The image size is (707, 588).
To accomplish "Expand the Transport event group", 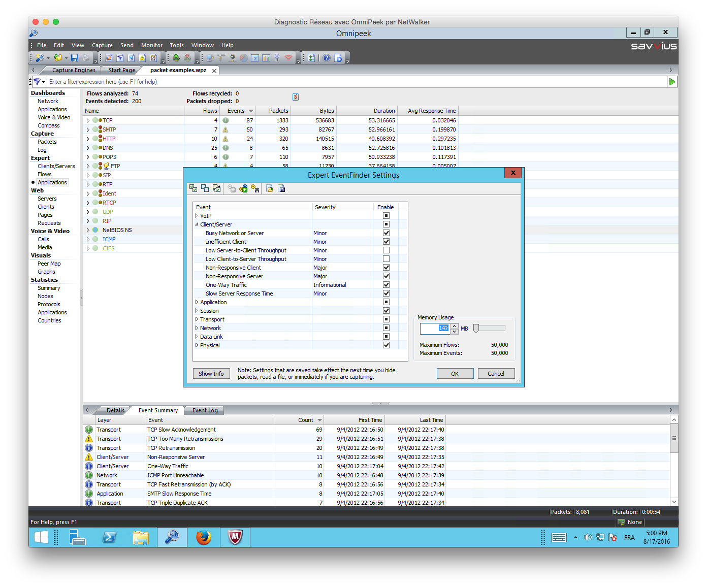I will pos(197,319).
